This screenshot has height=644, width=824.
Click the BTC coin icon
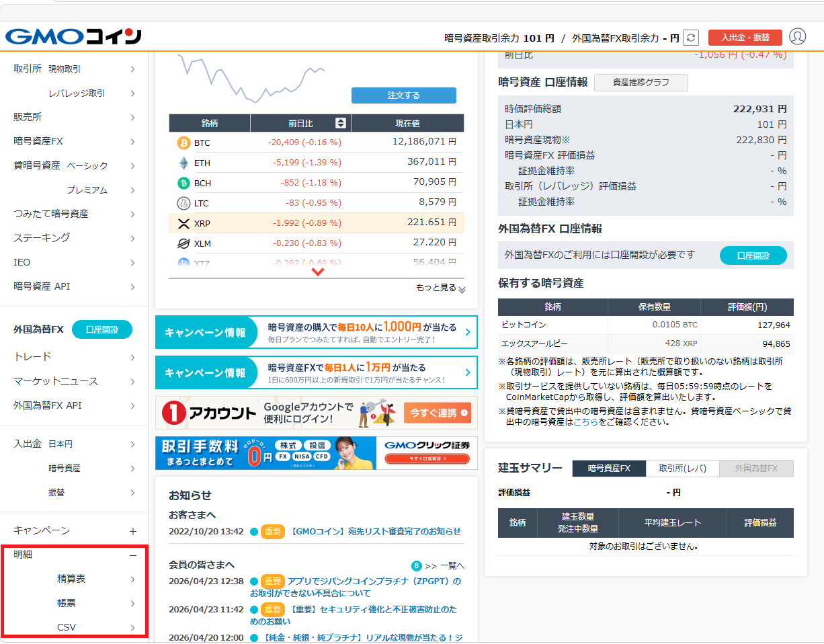tap(183, 143)
